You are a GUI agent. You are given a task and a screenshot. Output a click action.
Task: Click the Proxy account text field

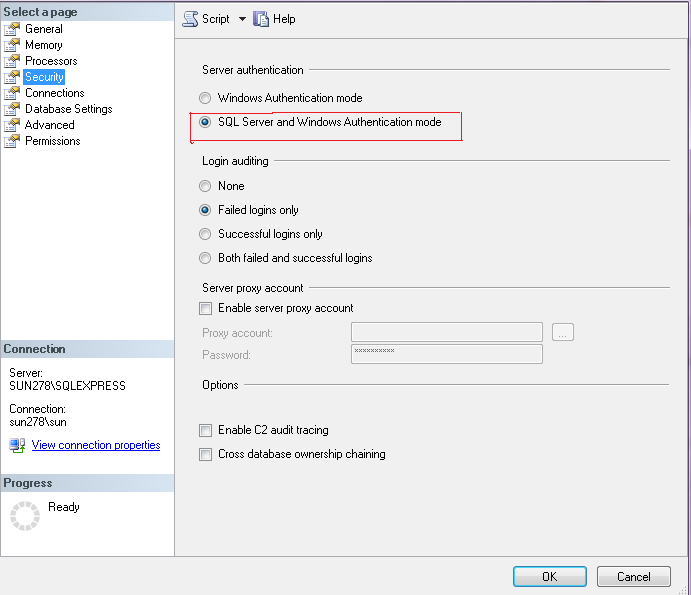point(447,332)
